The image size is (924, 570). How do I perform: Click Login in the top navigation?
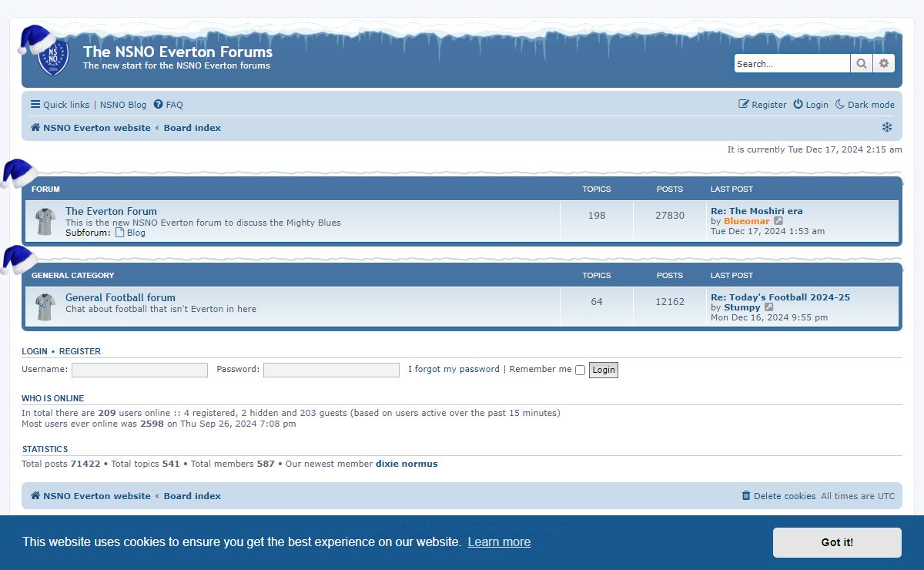[x=811, y=105]
